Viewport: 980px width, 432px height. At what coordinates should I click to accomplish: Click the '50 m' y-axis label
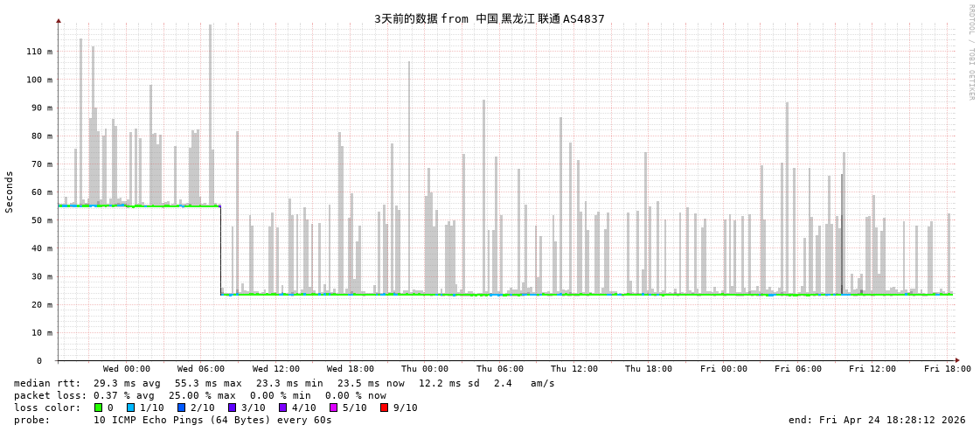point(43,220)
